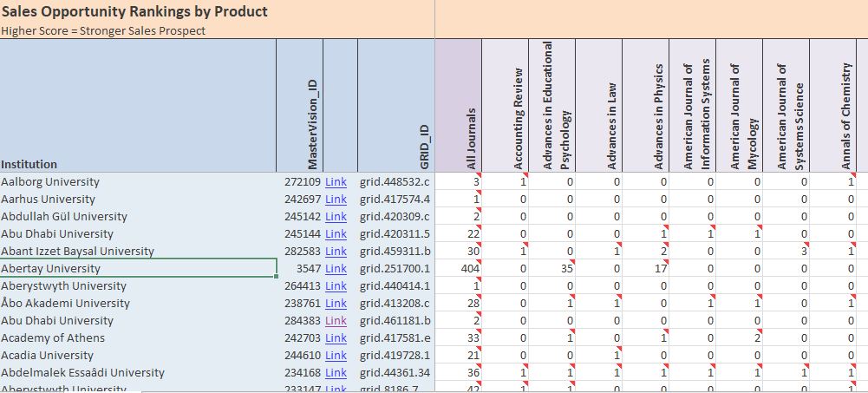
Task: Select the Abertay University institution cell
Action: pos(138,269)
